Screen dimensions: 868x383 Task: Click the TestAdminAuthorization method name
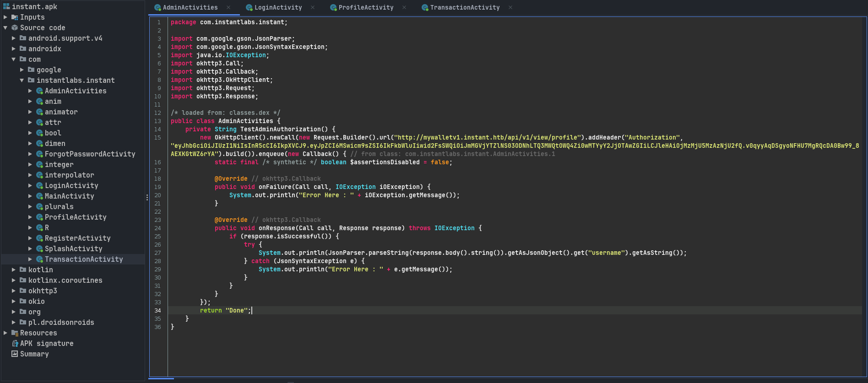[280, 129]
